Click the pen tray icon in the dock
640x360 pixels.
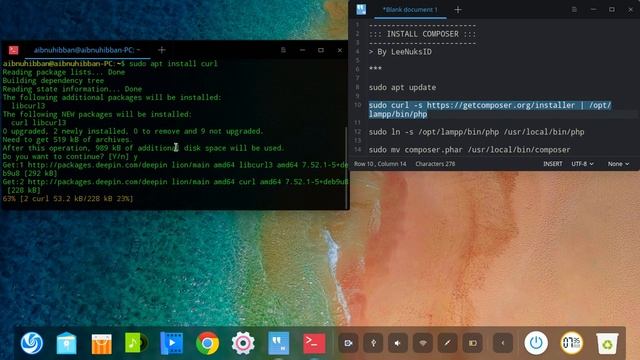448,343
